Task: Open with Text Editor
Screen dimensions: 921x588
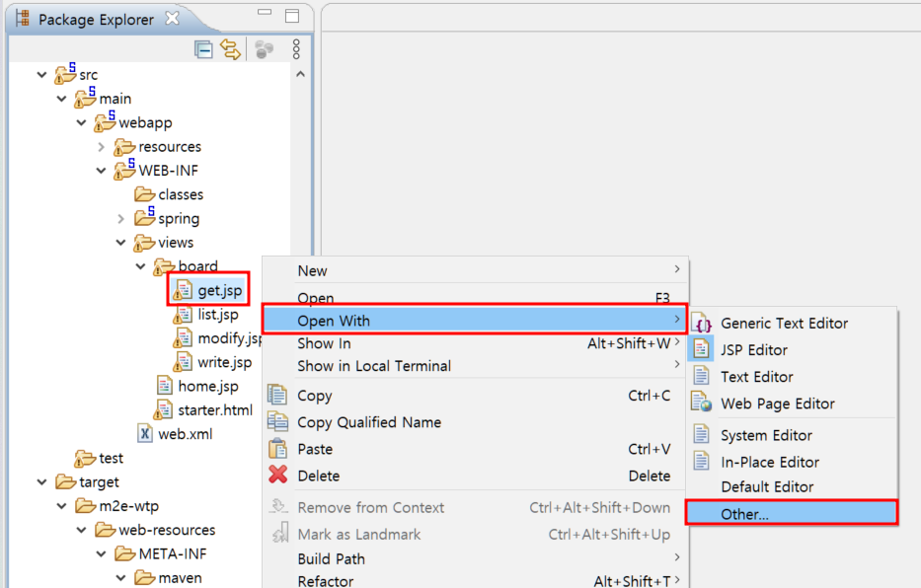Action: (x=792, y=377)
